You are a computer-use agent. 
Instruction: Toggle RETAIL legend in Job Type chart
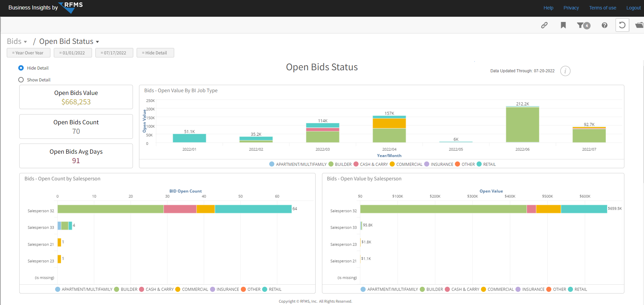pyautogui.click(x=486, y=164)
